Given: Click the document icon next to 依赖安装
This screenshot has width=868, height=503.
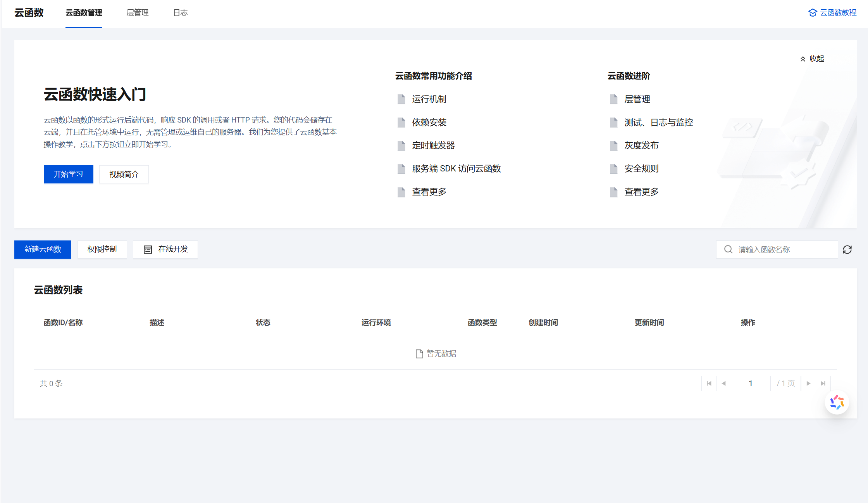Looking at the screenshot, I should (x=401, y=123).
